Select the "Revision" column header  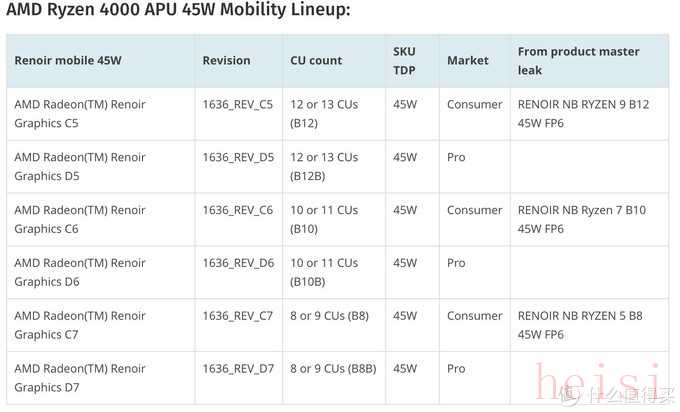tap(226, 60)
